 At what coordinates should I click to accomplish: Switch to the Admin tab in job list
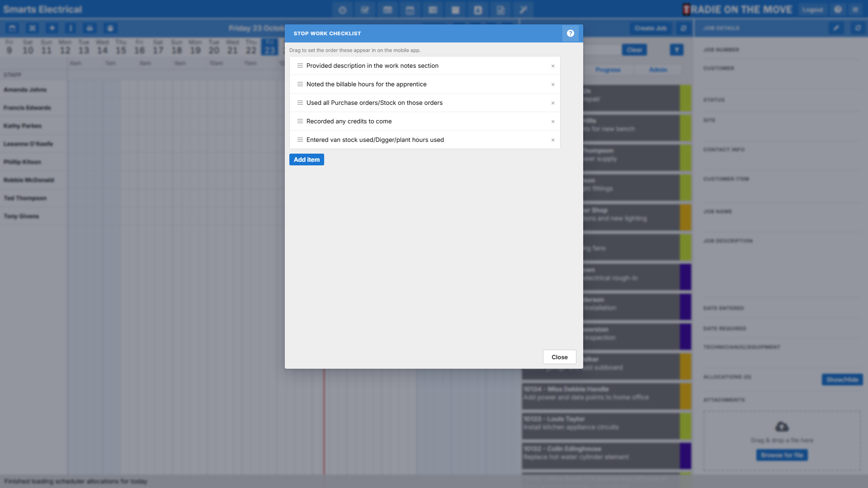pyautogui.click(x=658, y=70)
